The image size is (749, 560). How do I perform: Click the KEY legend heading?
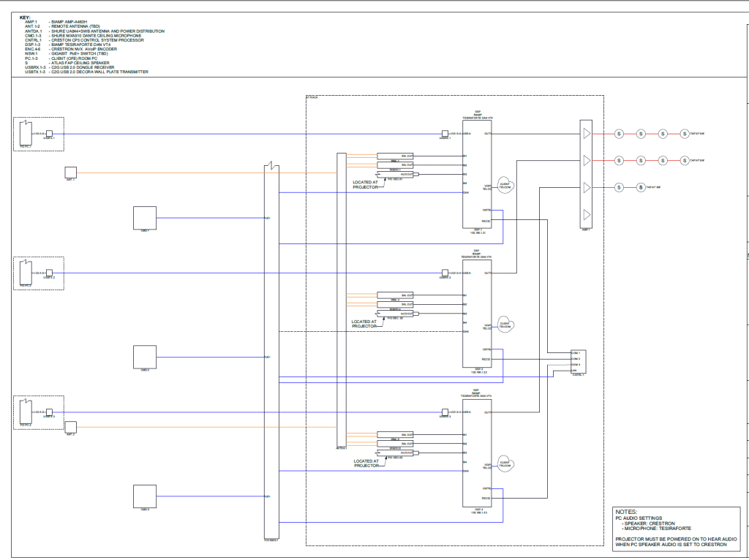pos(25,17)
